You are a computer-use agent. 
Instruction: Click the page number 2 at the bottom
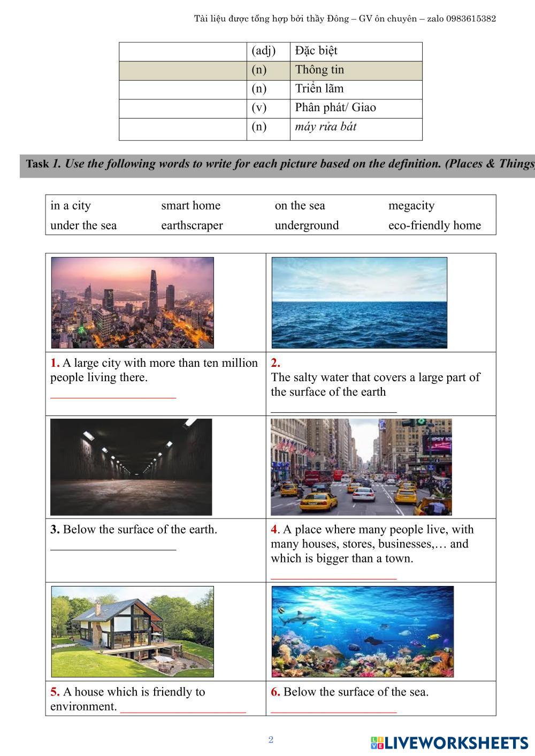click(271, 740)
